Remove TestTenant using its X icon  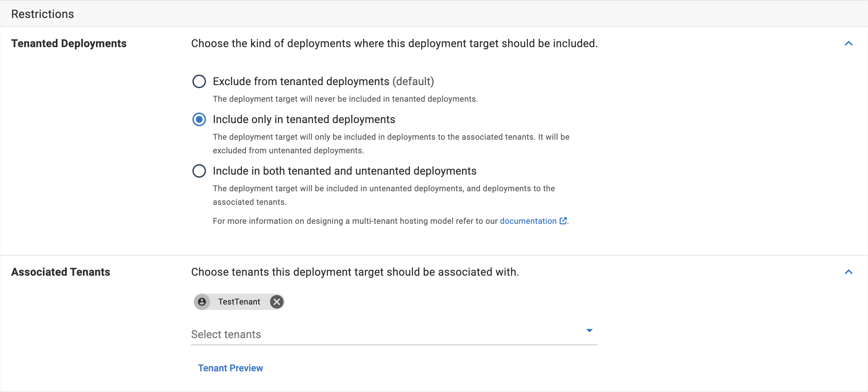(x=276, y=301)
